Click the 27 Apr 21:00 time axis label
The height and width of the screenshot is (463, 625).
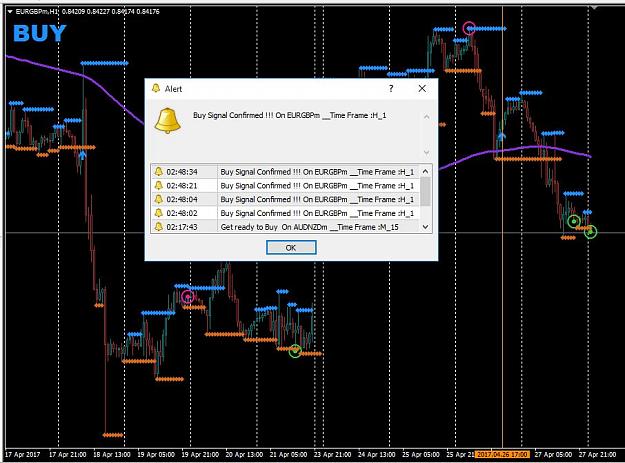(597, 454)
